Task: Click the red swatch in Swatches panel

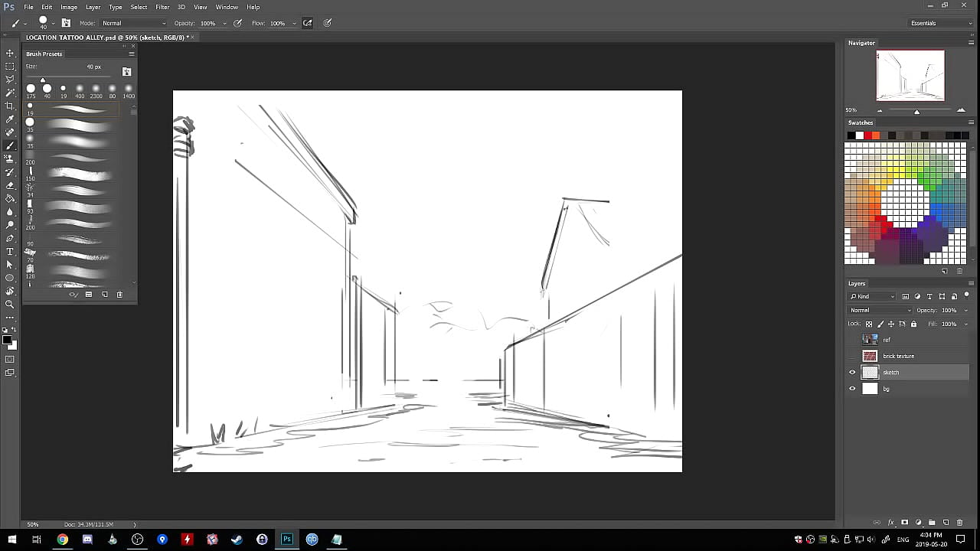Action: coord(867,135)
